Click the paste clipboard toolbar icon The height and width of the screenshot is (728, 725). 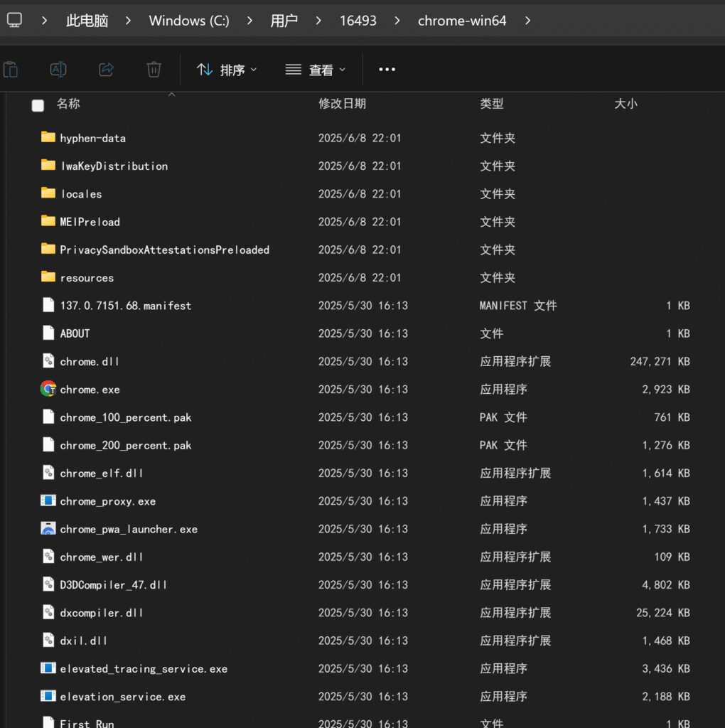[x=10, y=70]
